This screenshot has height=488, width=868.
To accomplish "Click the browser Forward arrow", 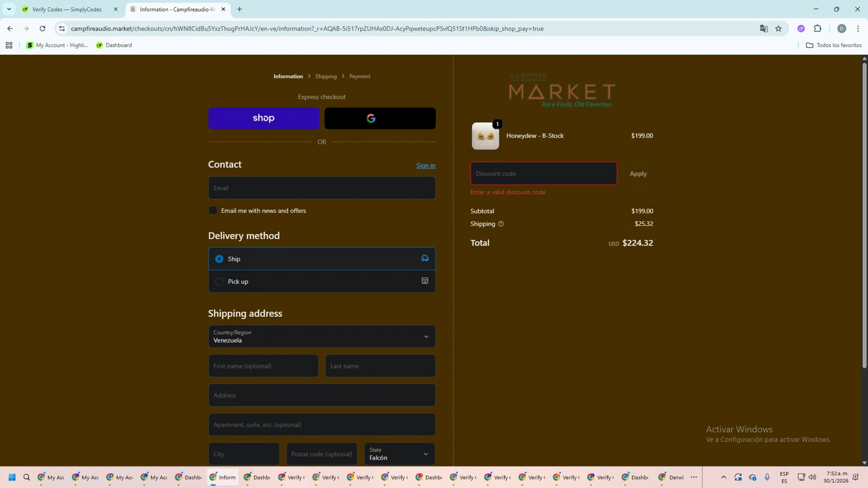I will tap(26, 28).
